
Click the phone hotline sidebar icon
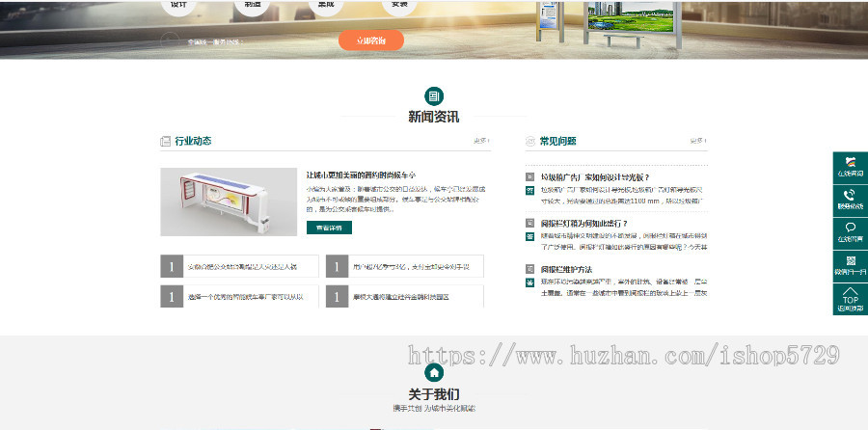pyautogui.click(x=851, y=201)
